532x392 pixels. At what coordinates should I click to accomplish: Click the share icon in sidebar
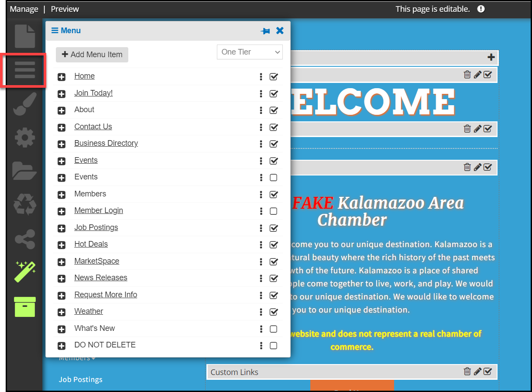[25, 239]
